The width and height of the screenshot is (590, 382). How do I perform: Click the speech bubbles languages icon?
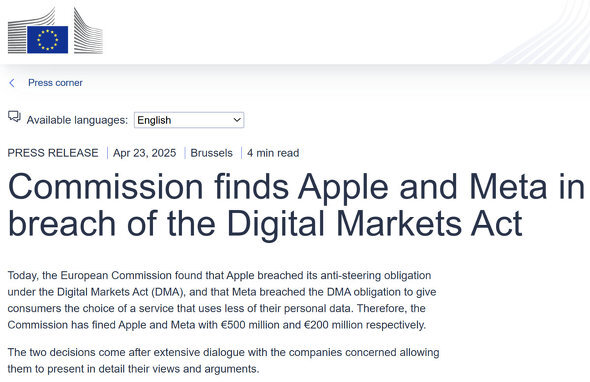pyautogui.click(x=14, y=116)
